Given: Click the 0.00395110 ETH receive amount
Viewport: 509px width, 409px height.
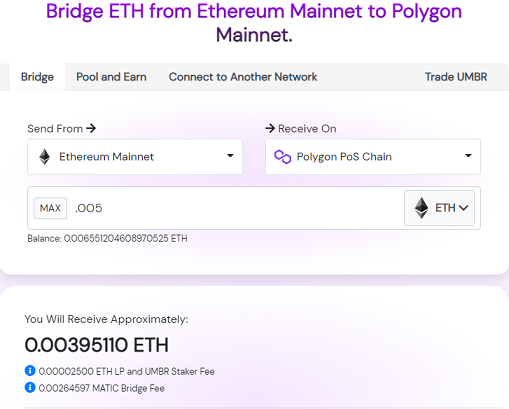Looking at the screenshot, I should [97, 345].
